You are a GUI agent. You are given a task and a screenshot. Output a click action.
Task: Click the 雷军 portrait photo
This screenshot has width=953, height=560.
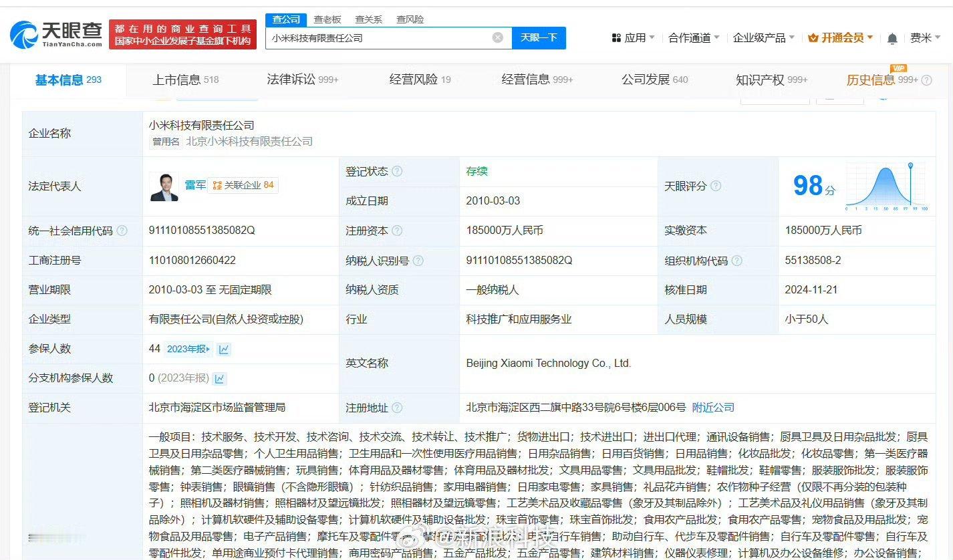164,186
